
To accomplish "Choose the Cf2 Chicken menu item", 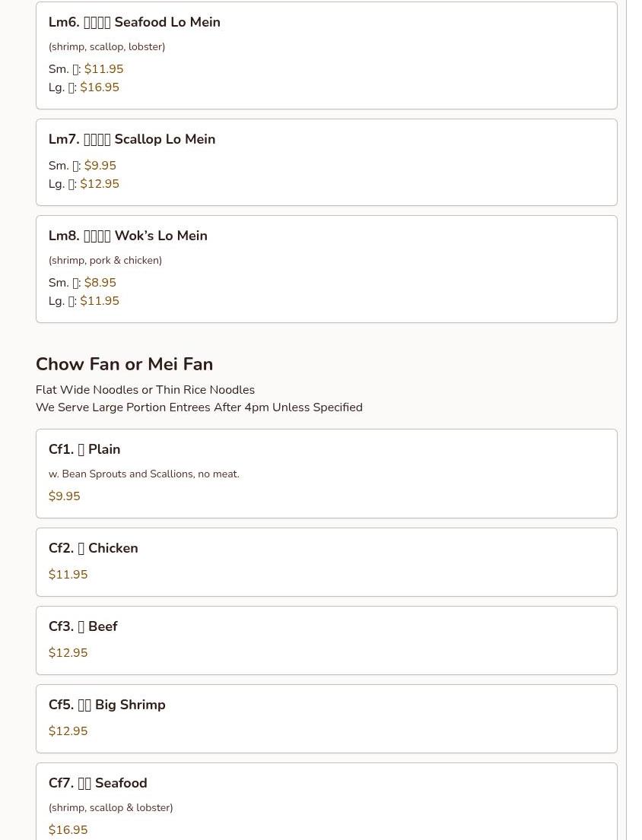I will coord(94,549).
